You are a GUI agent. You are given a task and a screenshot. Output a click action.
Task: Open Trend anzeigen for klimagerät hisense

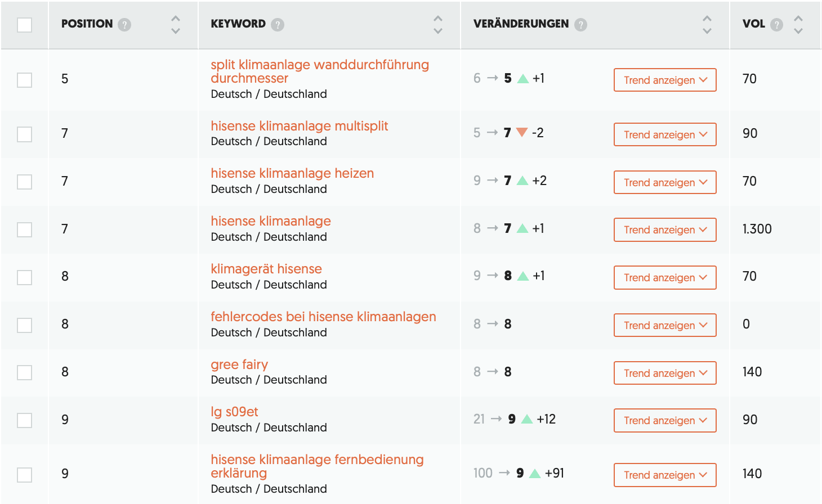click(x=665, y=277)
